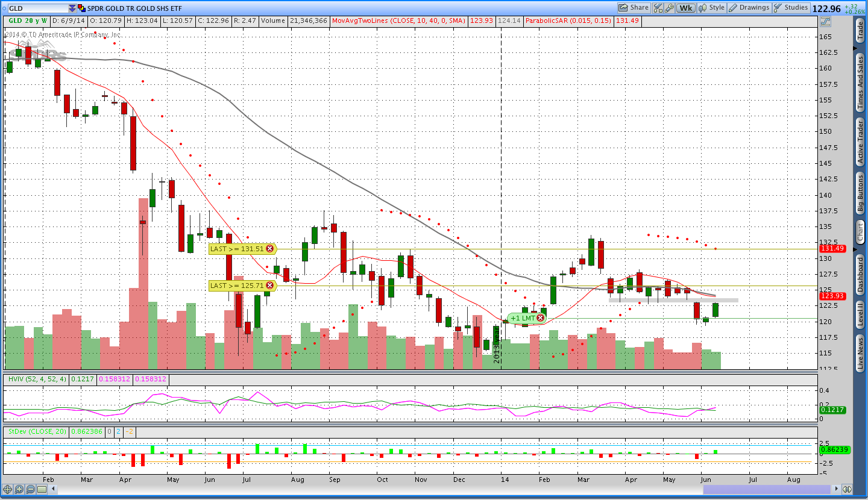Screen dimensions: 868x500
Task: Click the reset zoom rectangle icon
Action: tap(42, 489)
